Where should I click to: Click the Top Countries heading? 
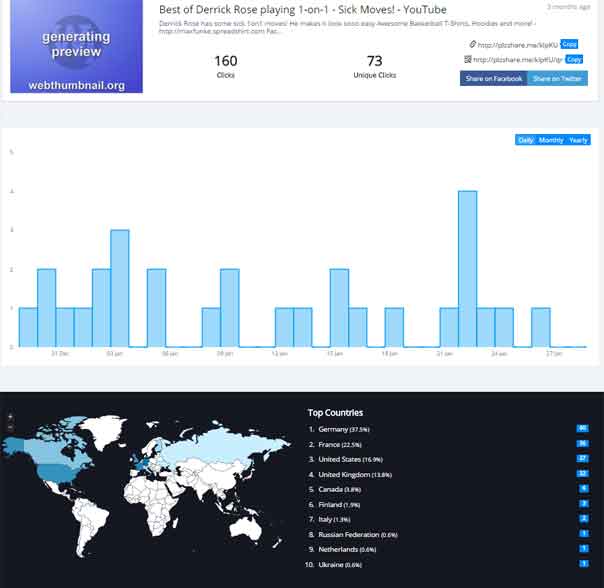[335, 413]
